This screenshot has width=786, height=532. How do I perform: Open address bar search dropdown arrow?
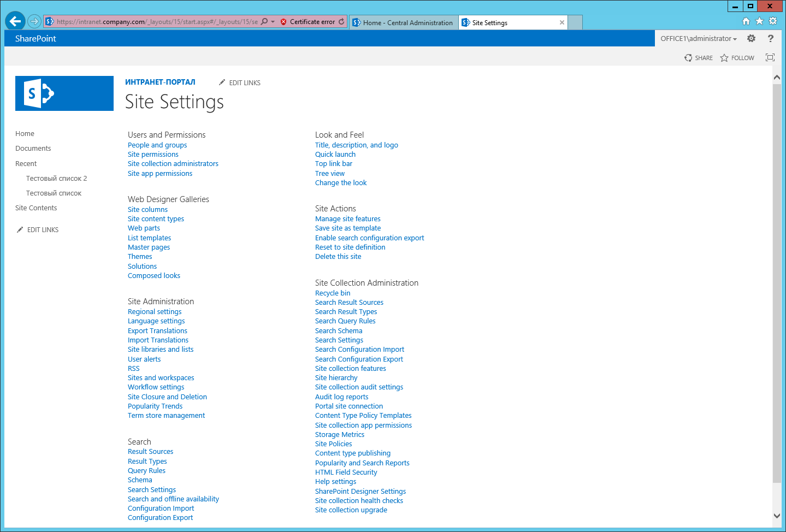click(273, 22)
